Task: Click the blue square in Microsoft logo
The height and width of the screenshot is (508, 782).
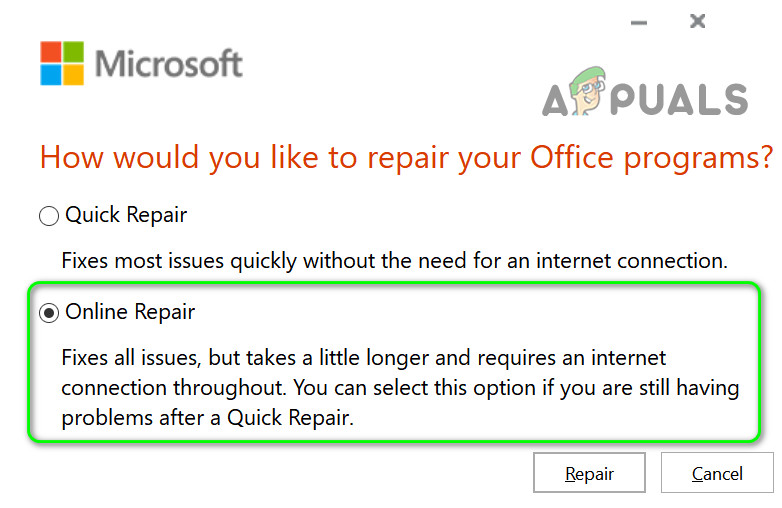Action: (52, 75)
